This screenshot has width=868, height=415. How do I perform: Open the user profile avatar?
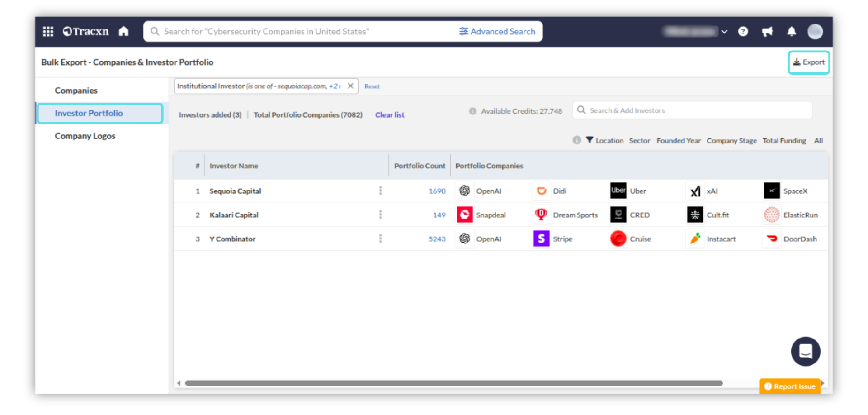(x=815, y=31)
